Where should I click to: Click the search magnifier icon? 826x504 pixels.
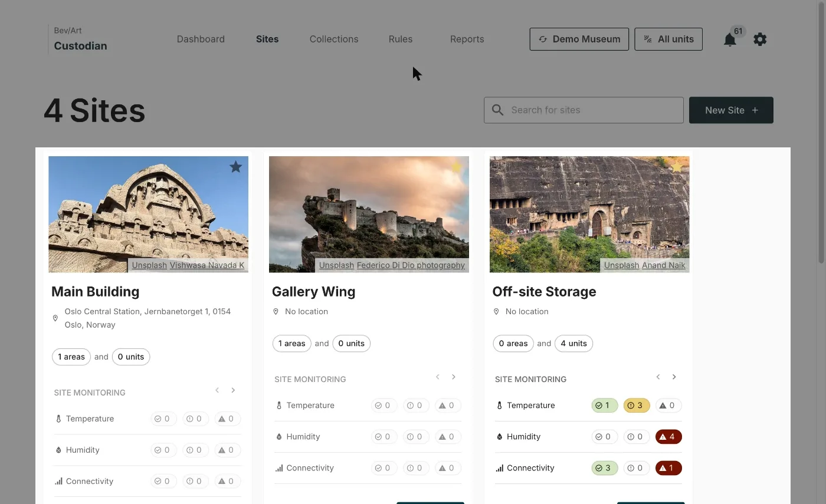coord(497,110)
